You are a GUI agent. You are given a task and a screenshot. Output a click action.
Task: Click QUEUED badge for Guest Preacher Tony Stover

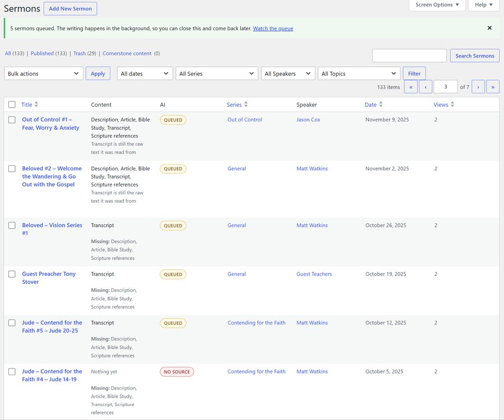173,274
